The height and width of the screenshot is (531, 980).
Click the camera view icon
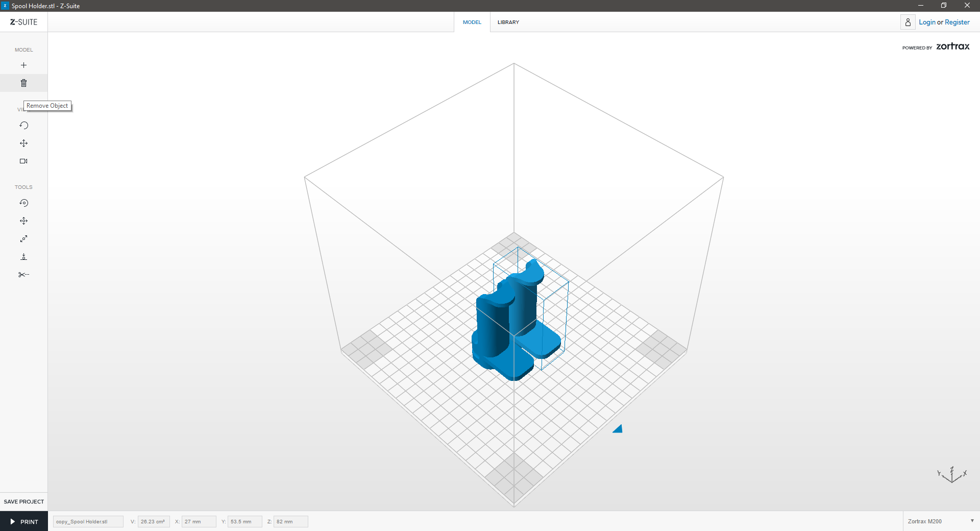pos(23,161)
